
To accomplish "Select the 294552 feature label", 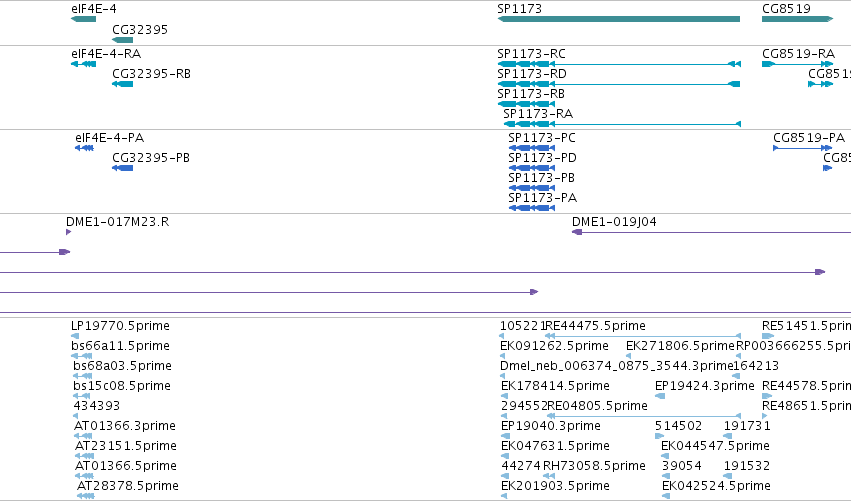I will (523, 406).
